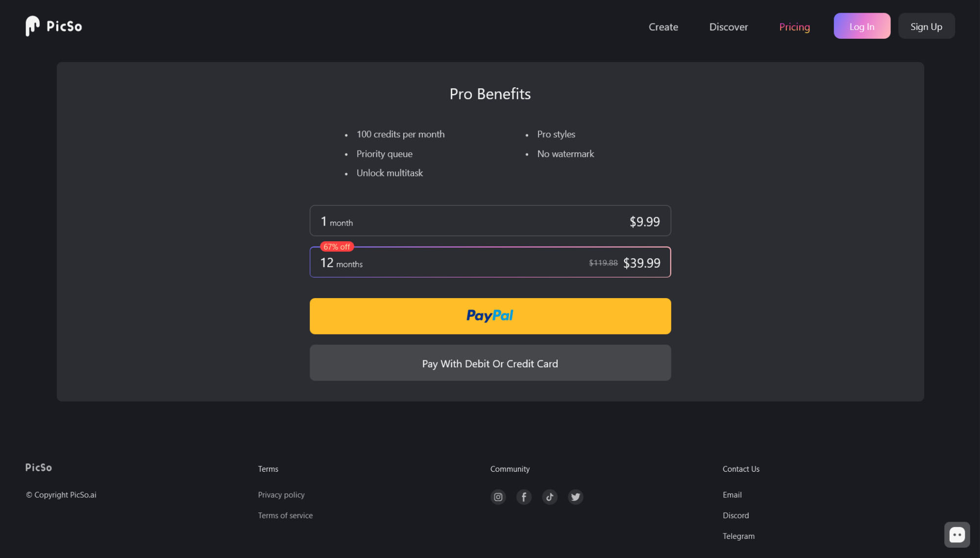Open the Terms of service link

285,515
